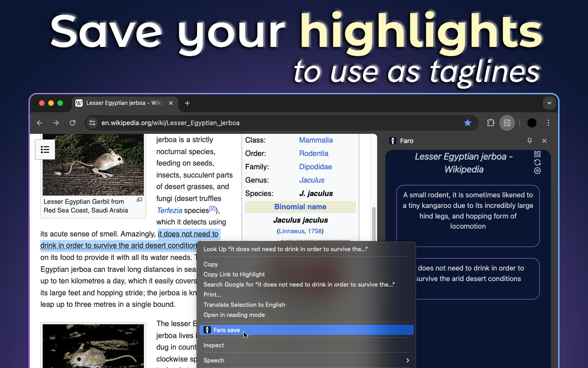Open the Extensions puzzle icon
The width and height of the screenshot is (588, 368).
click(x=491, y=123)
